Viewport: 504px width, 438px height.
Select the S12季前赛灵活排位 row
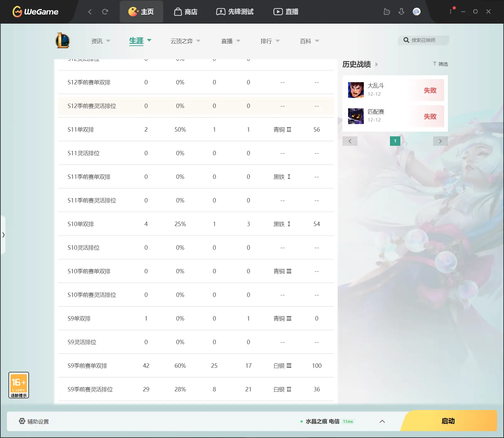tap(196, 106)
